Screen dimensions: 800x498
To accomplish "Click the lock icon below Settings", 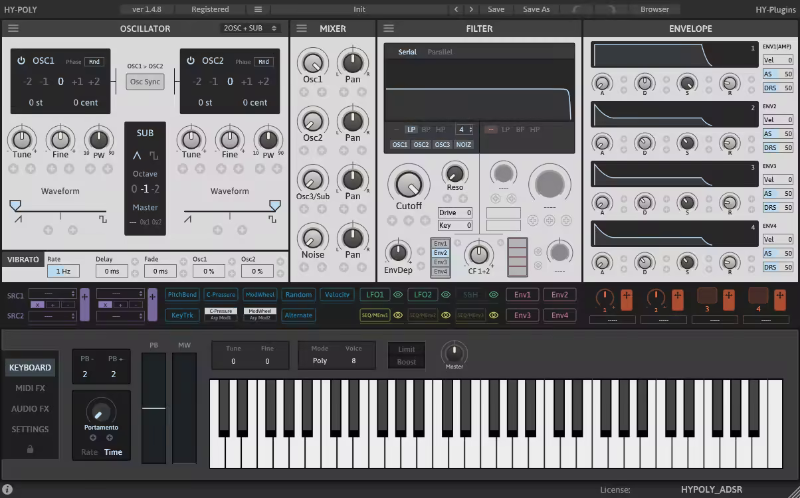I will pyautogui.click(x=30, y=449).
